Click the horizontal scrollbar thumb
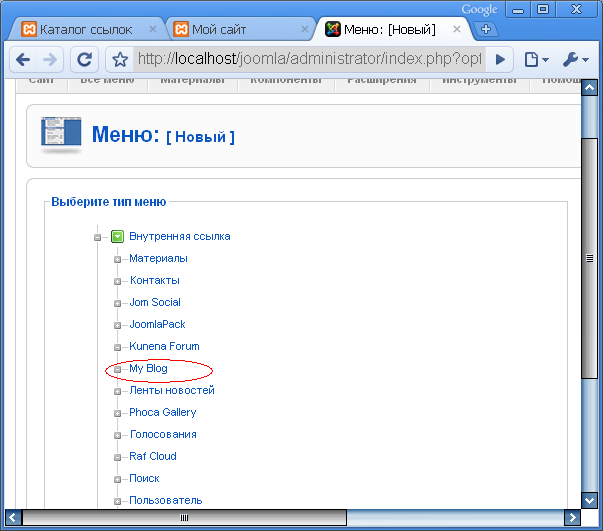 pos(185,518)
